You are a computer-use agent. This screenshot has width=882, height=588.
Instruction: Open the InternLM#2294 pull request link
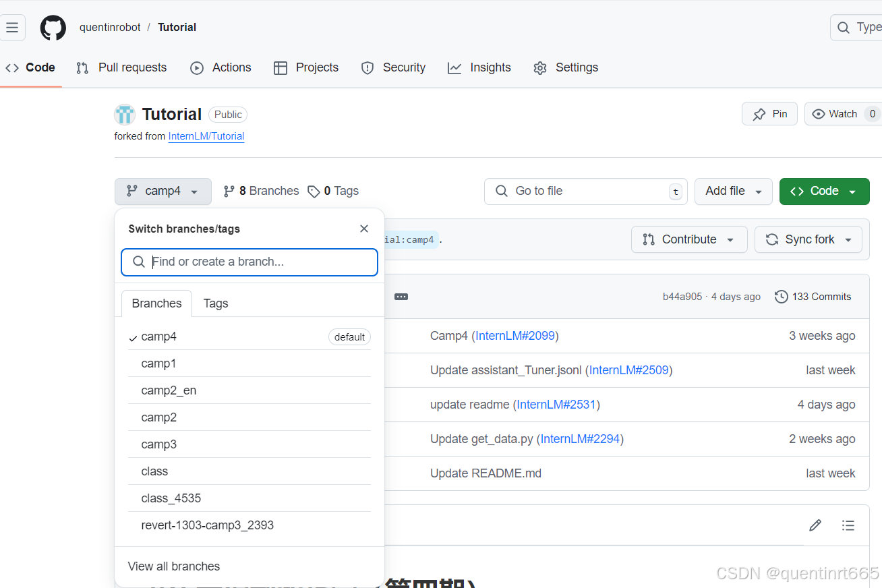click(580, 439)
